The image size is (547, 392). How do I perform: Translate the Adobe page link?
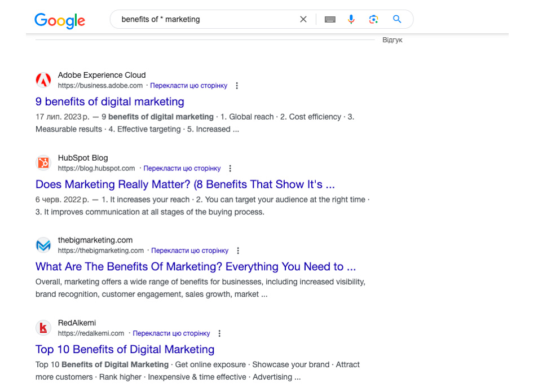[189, 86]
